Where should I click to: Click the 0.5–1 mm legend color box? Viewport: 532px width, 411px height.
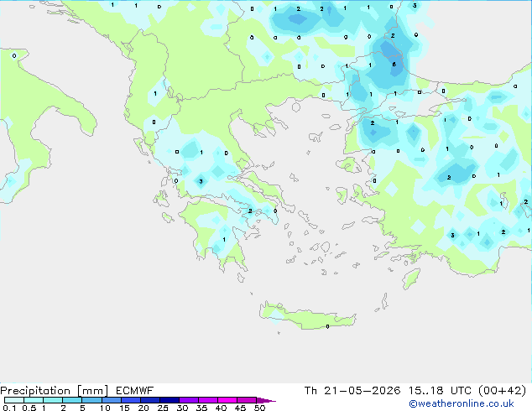[34, 400]
